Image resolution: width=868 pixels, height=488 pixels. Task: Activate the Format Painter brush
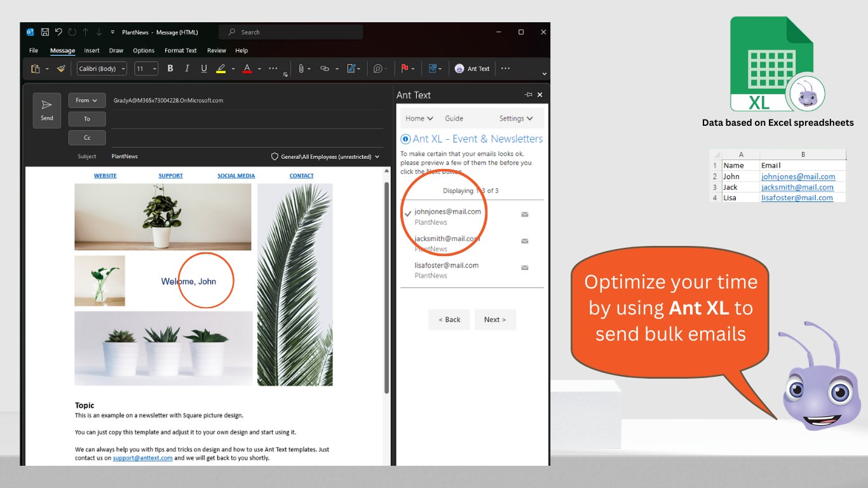(61, 69)
